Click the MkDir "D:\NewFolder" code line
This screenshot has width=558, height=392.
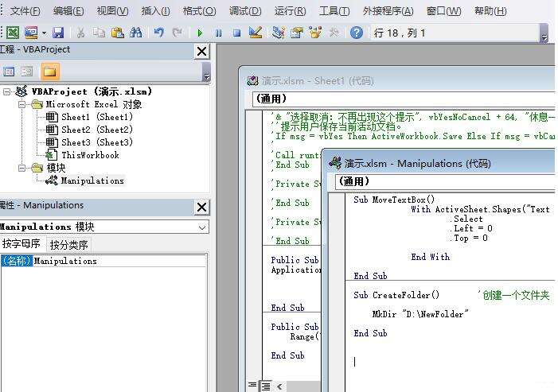point(420,314)
